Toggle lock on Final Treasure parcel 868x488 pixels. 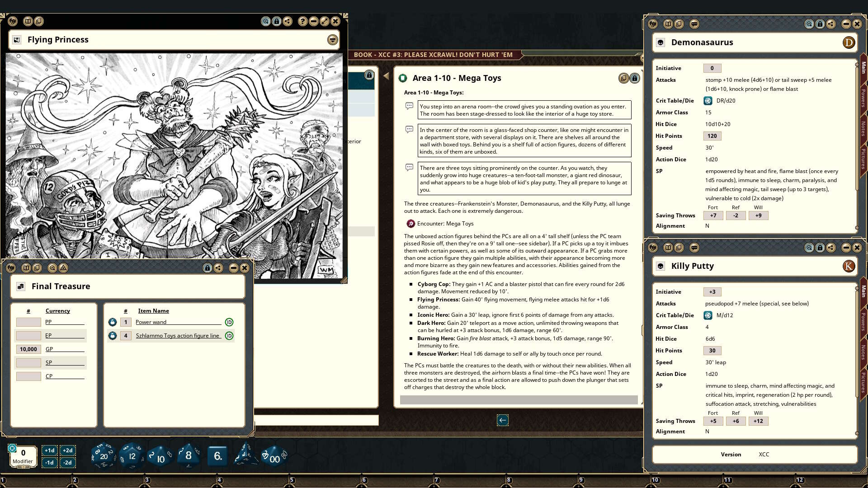(x=208, y=268)
